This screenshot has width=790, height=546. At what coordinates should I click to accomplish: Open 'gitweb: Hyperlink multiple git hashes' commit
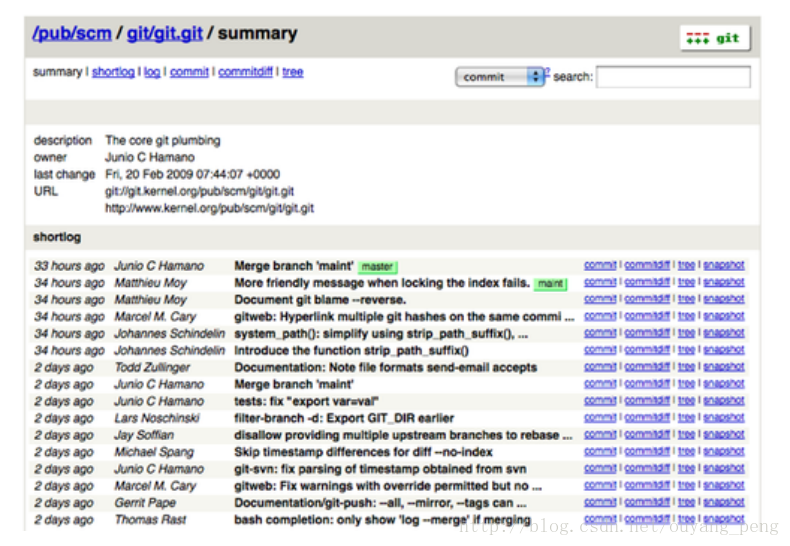pyautogui.click(x=404, y=317)
